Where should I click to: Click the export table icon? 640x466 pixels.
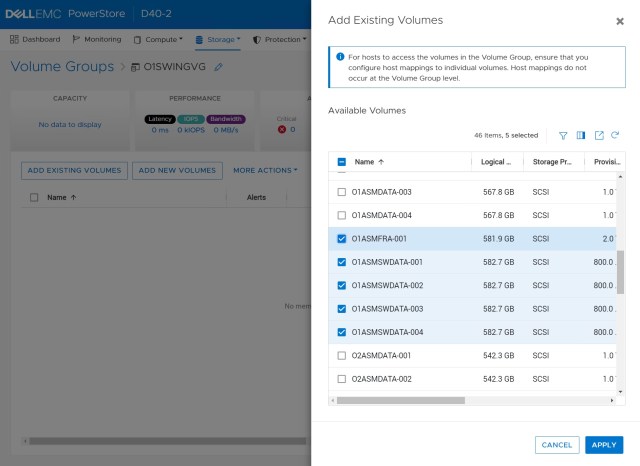[599, 135]
